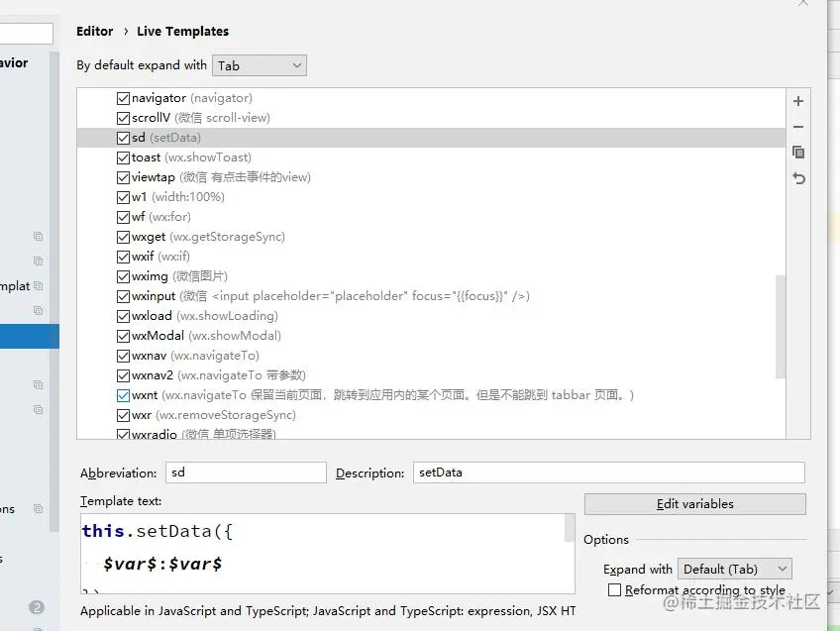Toggle the toast (wx.showToast) checkbox
Screen dimensions: 840x631
[123, 158]
